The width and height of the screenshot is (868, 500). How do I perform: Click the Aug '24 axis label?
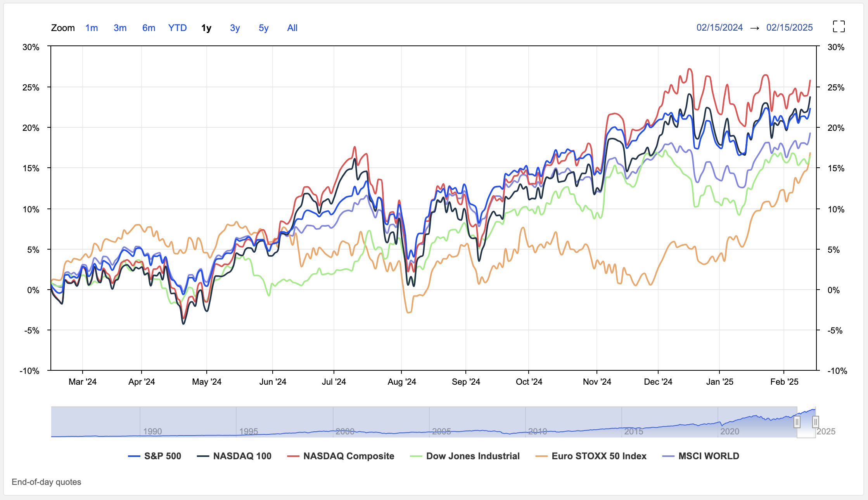[x=402, y=382]
